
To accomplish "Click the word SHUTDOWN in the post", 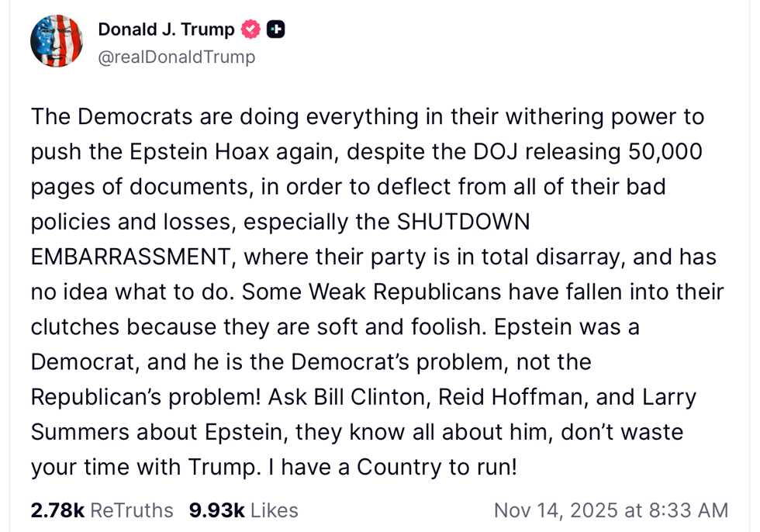I will pyautogui.click(x=463, y=222).
